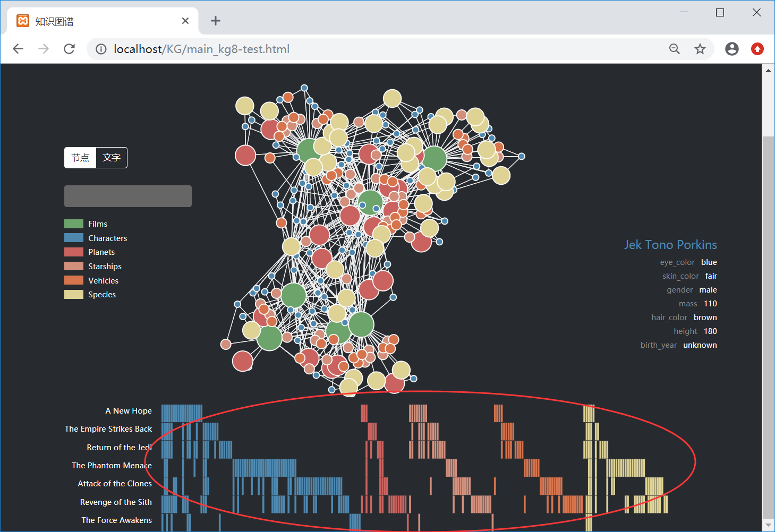Click the XAMPP favicon on the tab

pos(23,21)
